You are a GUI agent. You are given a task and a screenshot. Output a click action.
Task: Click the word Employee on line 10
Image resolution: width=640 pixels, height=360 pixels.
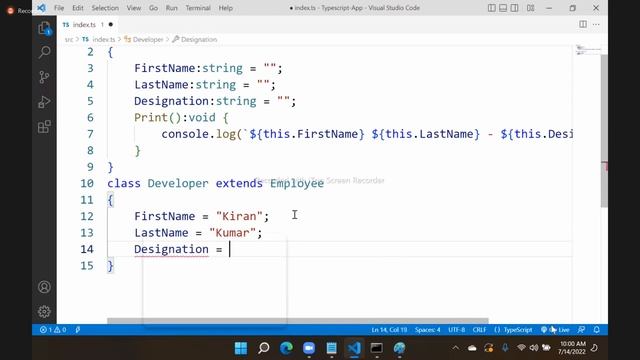(x=297, y=183)
